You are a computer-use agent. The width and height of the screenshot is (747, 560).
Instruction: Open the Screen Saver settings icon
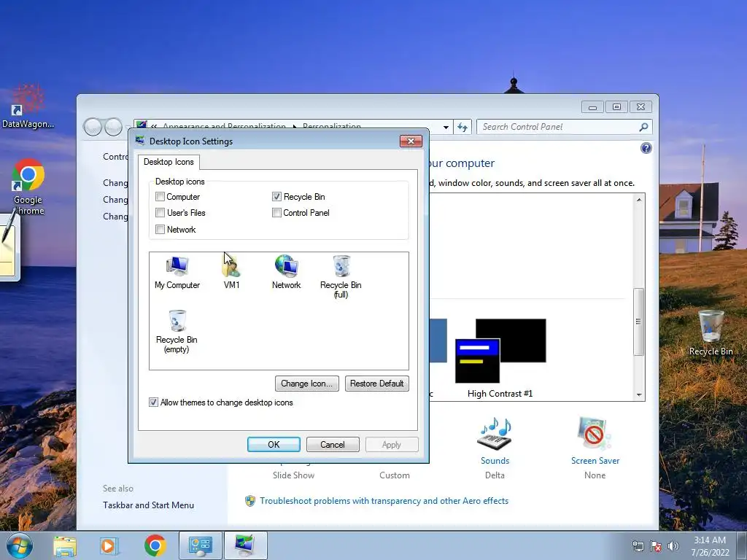pyautogui.click(x=595, y=433)
